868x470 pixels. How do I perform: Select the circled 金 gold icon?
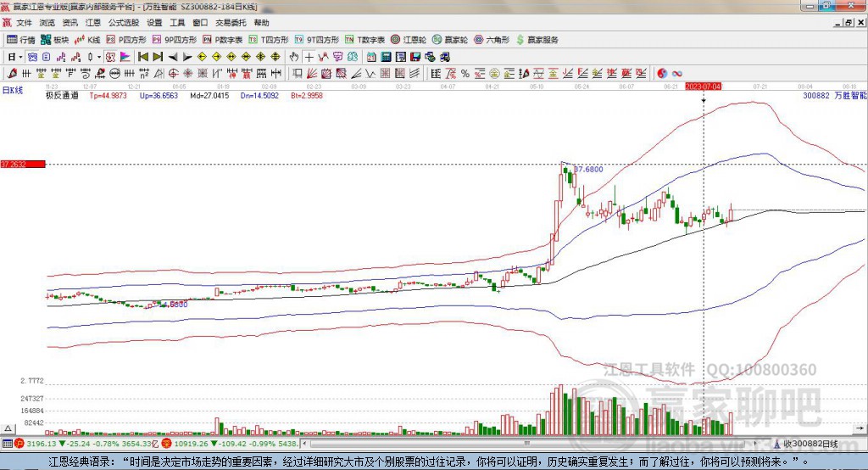coord(494,73)
